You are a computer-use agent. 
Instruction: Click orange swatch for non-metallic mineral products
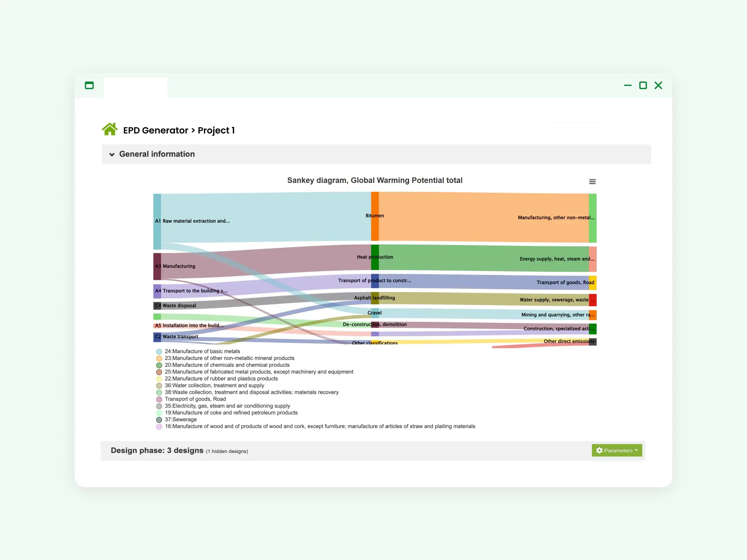tap(159, 358)
